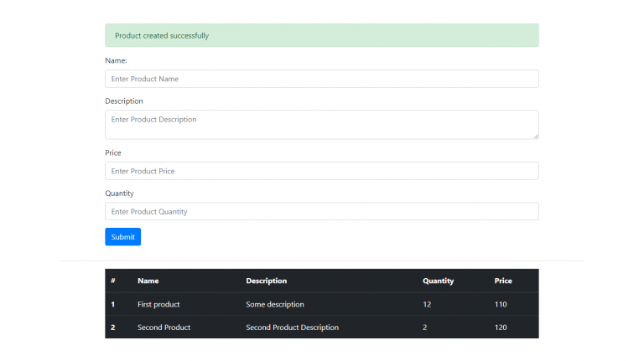Click the Description column header
The width and height of the screenshot is (644, 361).
[x=267, y=281]
